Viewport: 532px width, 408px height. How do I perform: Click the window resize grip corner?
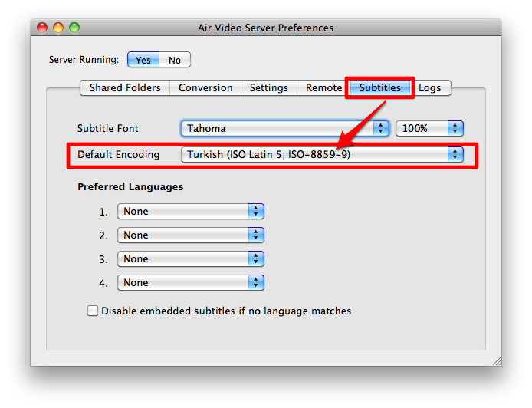click(x=495, y=360)
